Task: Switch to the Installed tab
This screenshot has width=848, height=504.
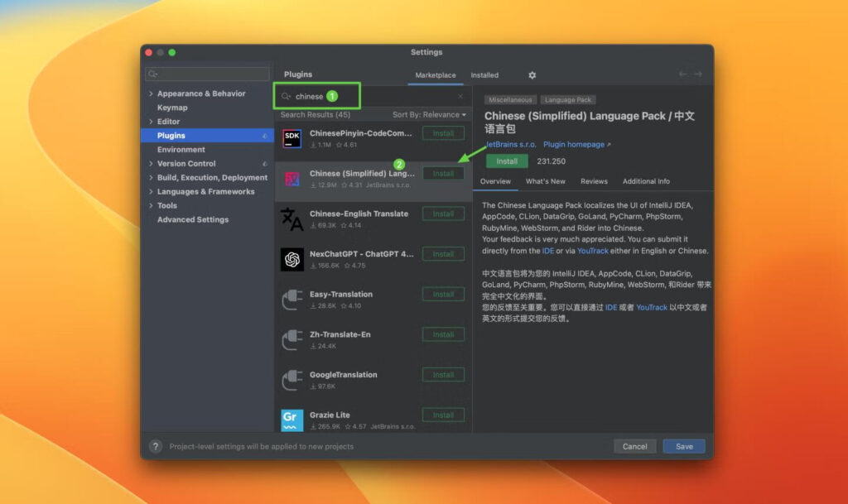Action: [x=484, y=74]
